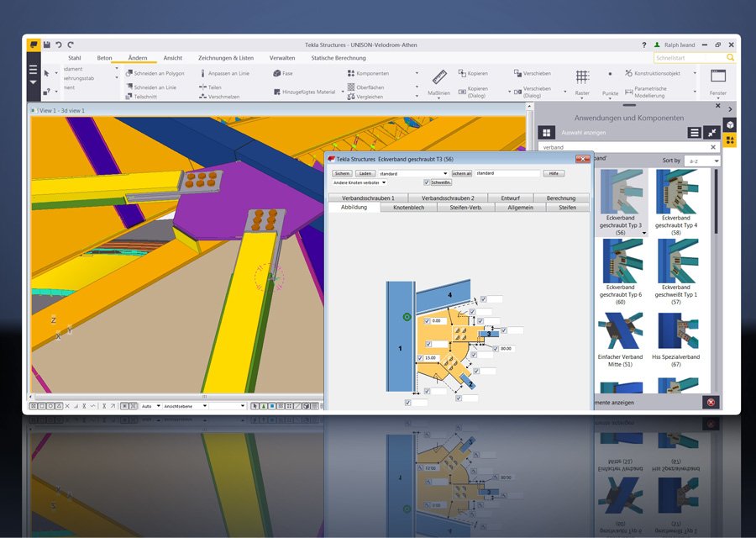The image size is (756, 538).
Task: Activate the Verschmelzen tool
Action: pos(219,97)
